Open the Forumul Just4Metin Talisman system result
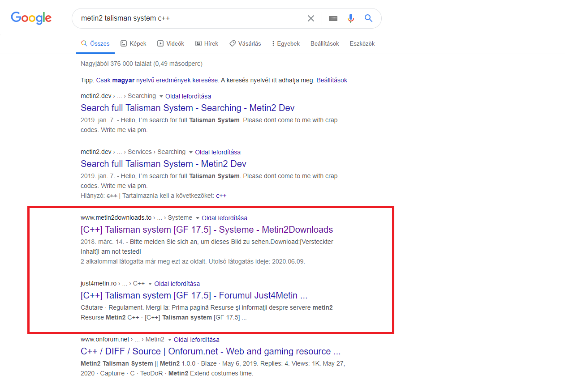Viewport: 565px width, 392px height. pyautogui.click(x=194, y=295)
